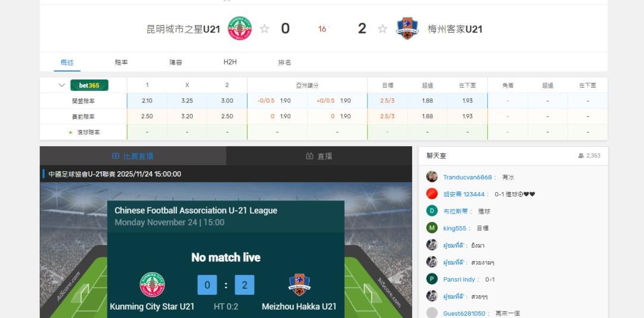Open the 陣容 lineup tab
This screenshot has height=318, width=644.
coord(176,63)
